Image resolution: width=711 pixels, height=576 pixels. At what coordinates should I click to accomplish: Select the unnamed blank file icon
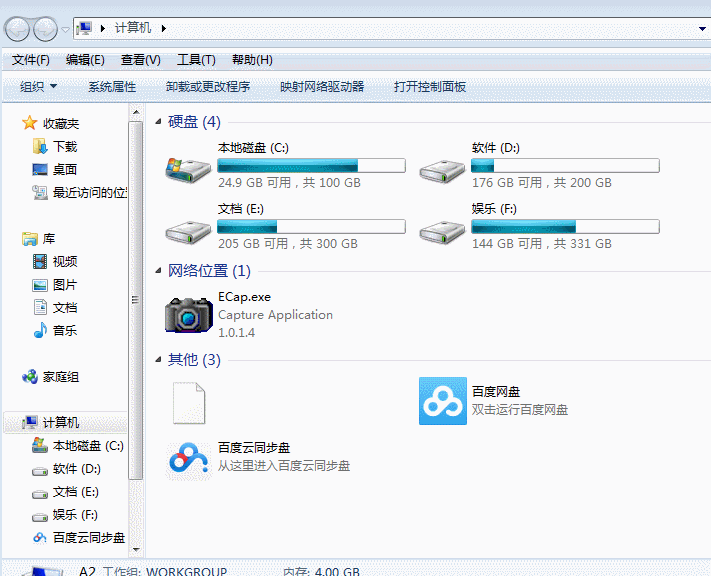click(189, 403)
